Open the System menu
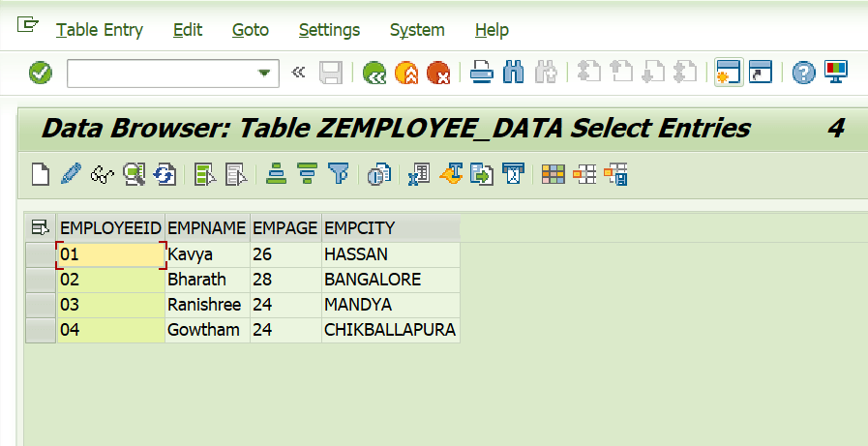Image resolution: width=868 pixels, height=446 pixels. [417, 30]
